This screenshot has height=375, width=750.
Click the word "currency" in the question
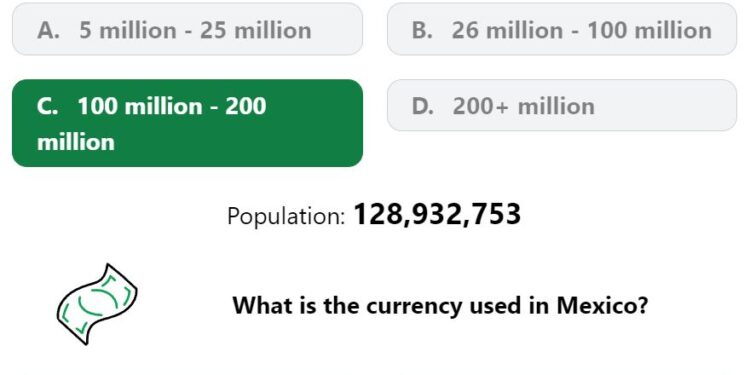pos(414,307)
